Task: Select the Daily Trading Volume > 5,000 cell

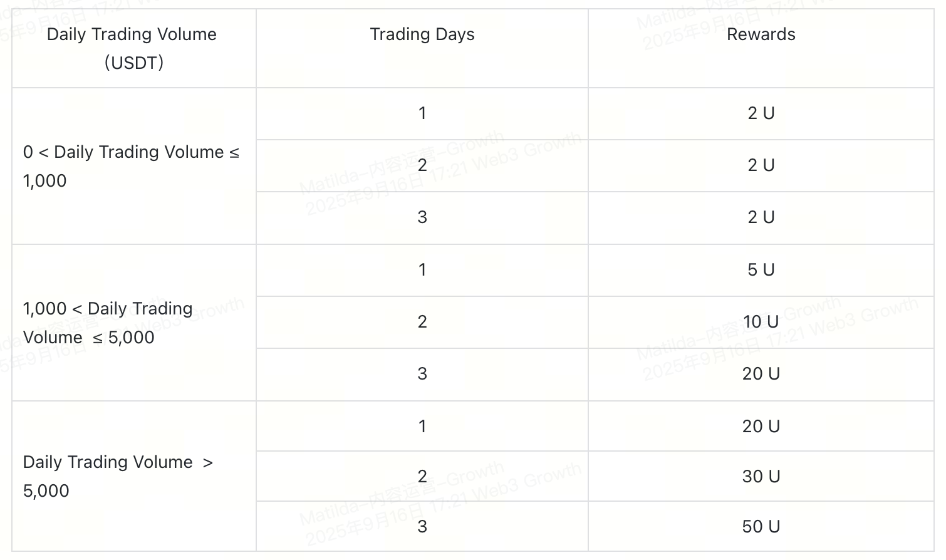Action: tap(133, 476)
